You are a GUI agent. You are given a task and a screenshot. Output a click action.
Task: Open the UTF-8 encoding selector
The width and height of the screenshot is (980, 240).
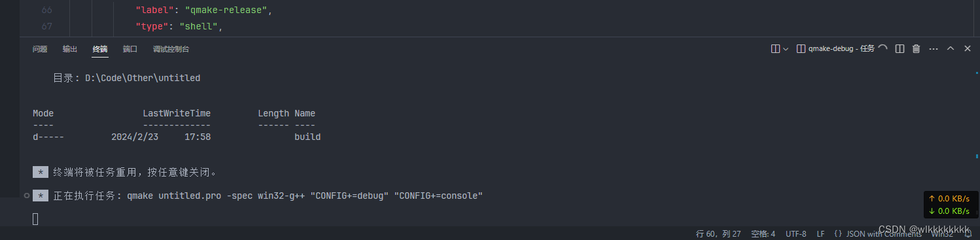coord(796,233)
